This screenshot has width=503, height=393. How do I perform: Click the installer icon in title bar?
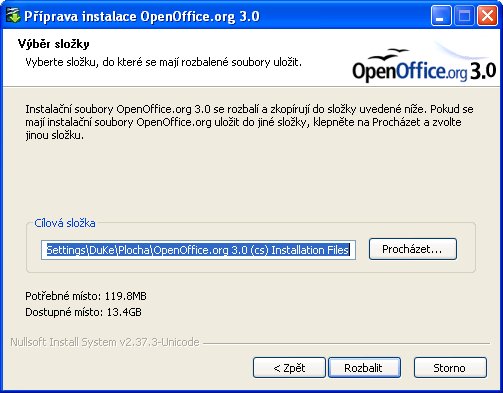coord(13,15)
